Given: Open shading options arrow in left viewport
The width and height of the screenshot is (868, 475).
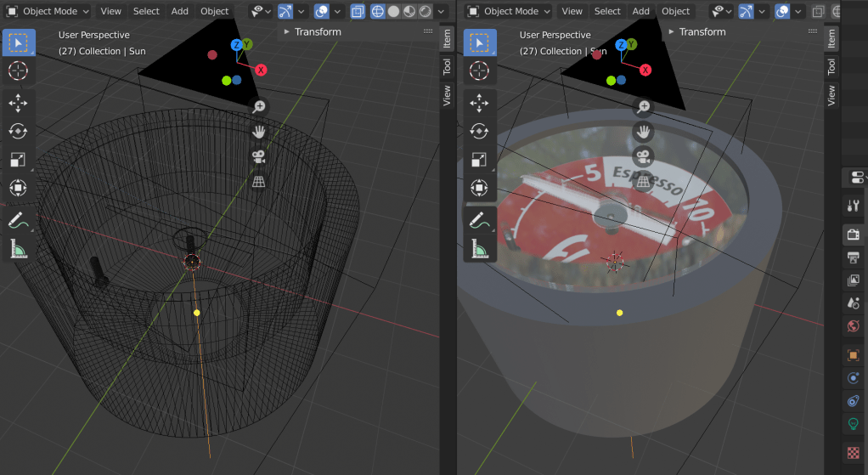Looking at the screenshot, I should (441, 11).
